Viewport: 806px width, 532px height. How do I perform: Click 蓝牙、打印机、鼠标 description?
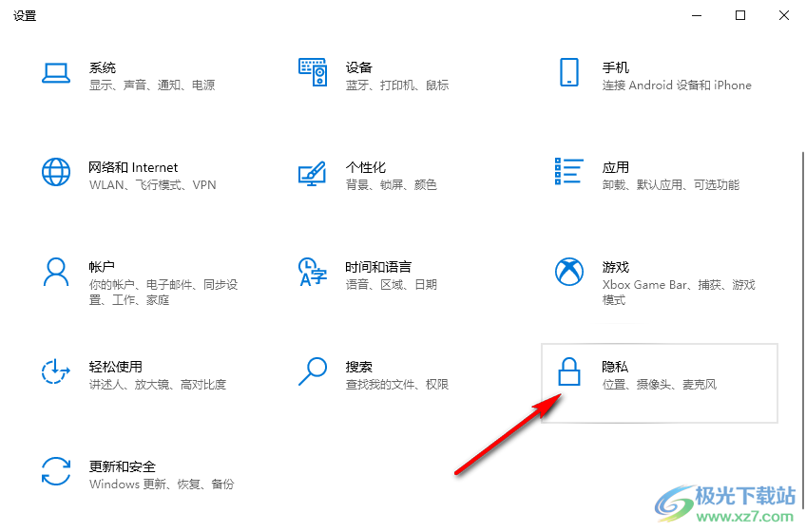(397, 85)
